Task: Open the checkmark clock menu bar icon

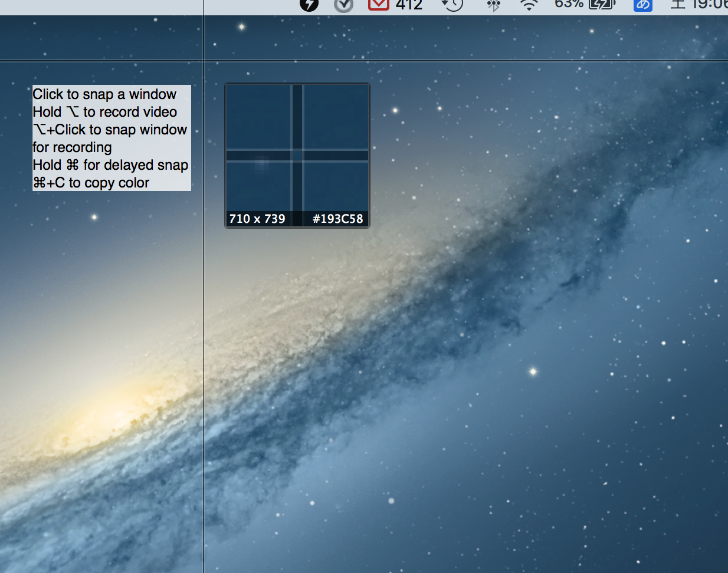Action: click(343, 5)
